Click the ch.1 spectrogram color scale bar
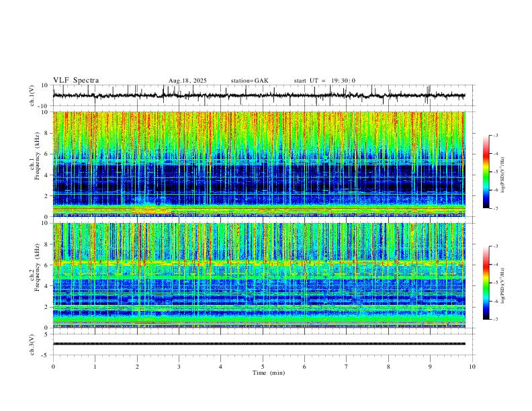The image size is (532, 411). pyautogui.click(x=486, y=172)
